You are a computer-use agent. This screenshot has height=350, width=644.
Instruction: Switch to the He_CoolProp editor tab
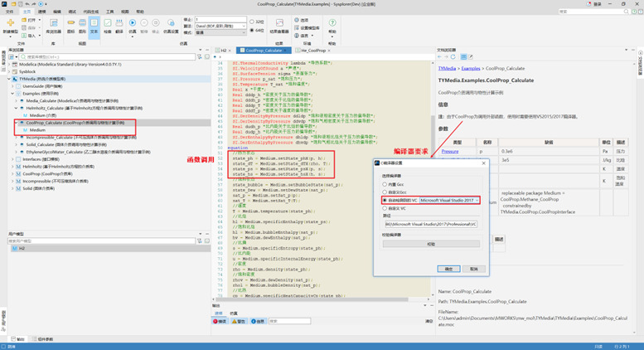coord(313,51)
